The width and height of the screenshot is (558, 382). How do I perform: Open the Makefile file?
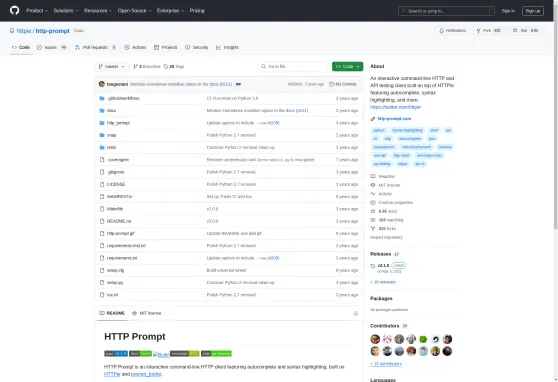(x=115, y=209)
